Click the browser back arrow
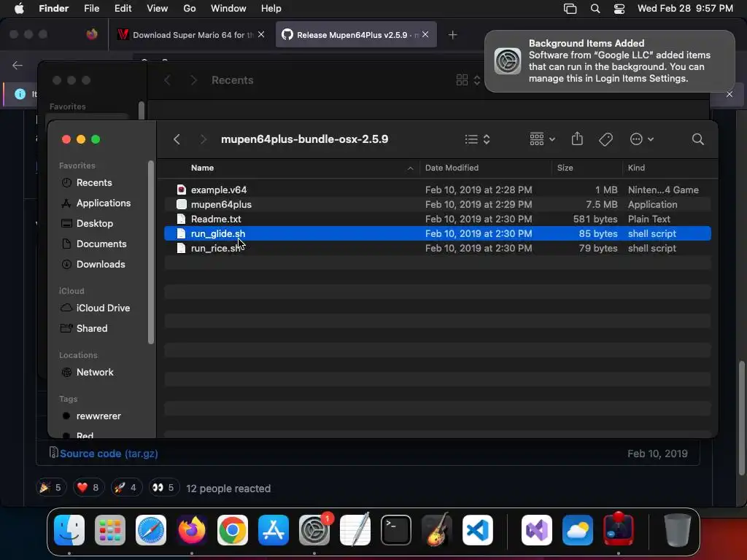The image size is (747, 560). point(18,65)
